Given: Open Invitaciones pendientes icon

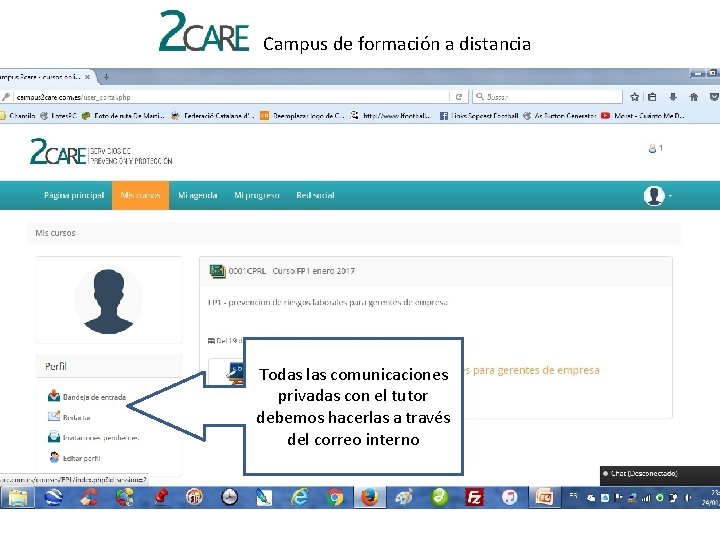Looking at the screenshot, I should [54, 437].
